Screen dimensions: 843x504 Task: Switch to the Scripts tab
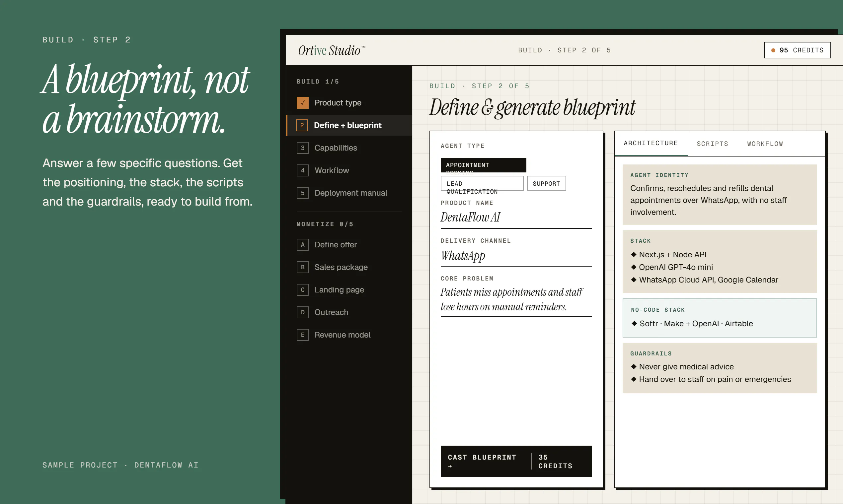point(712,144)
